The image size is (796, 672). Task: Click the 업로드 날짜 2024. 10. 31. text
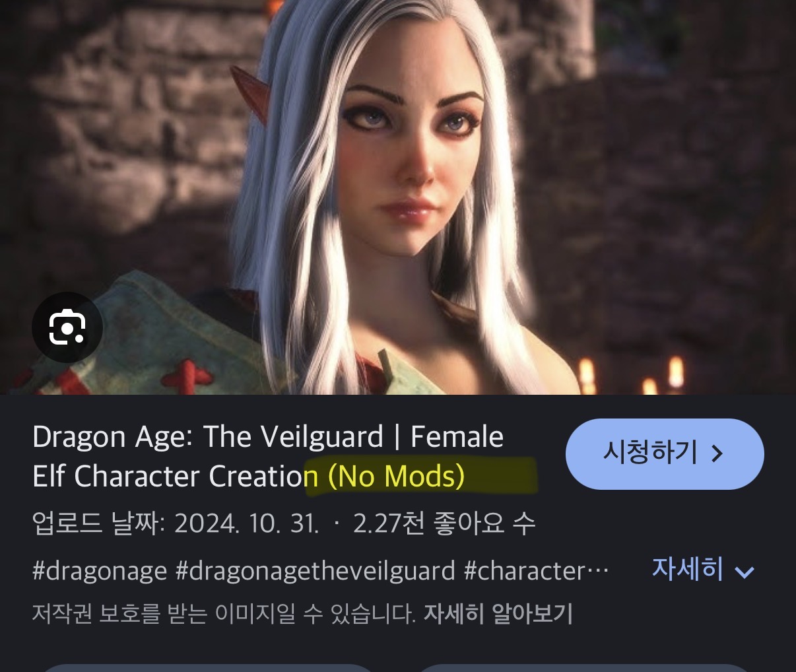176,524
